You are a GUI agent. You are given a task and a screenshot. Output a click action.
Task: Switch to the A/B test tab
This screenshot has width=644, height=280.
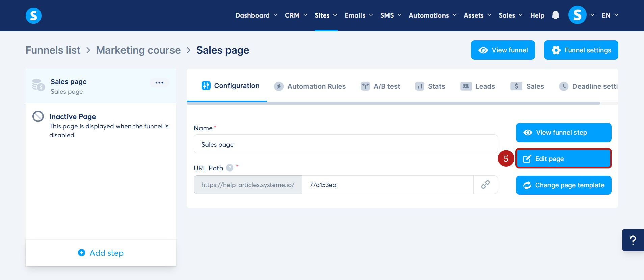point(380,86)
